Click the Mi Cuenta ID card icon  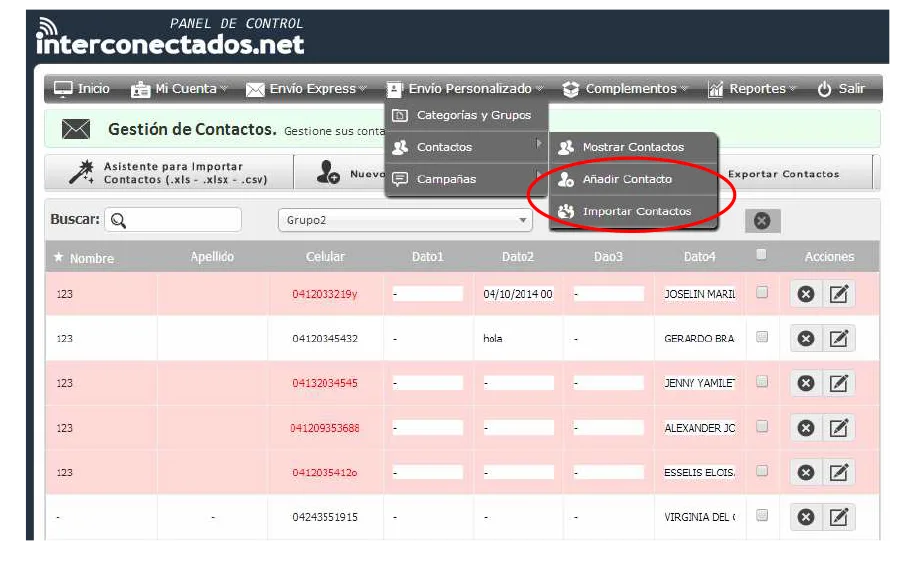(140, 89)
